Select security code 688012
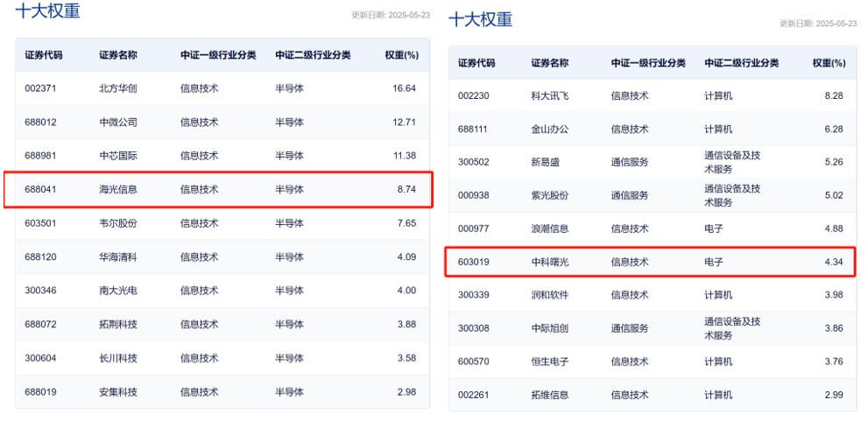 [40, 122]
